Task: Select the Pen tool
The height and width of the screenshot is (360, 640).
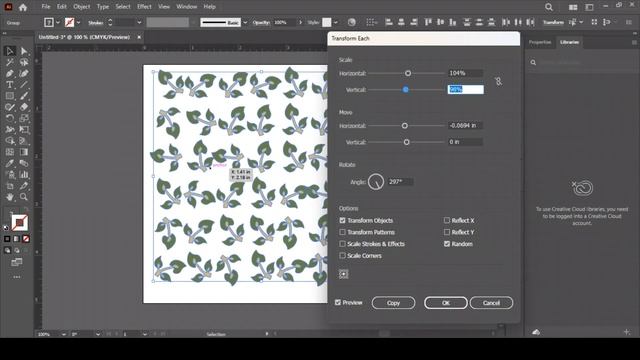Action: point(10,74)
